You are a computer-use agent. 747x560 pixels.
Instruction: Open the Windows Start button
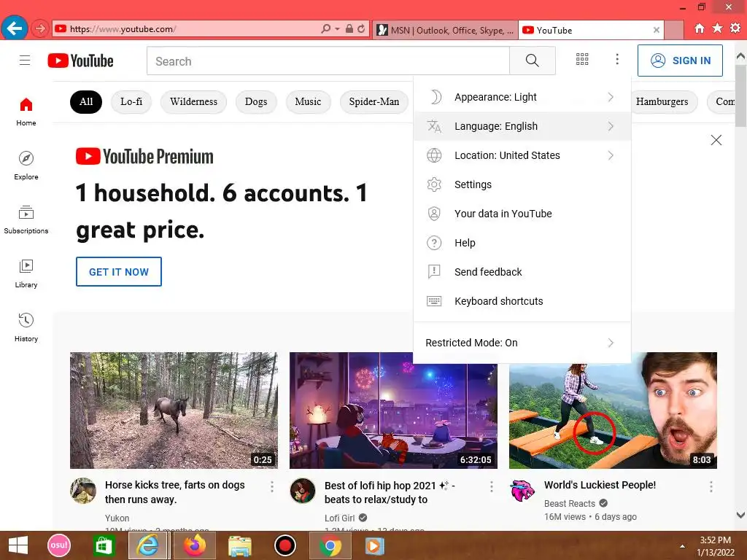(x=18, y=545)
